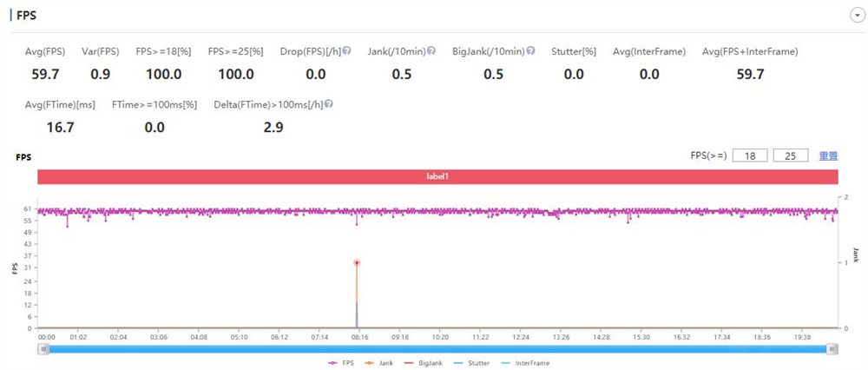
Task: Click the FPS>=25[%] label
Action: tap(236, 51)
